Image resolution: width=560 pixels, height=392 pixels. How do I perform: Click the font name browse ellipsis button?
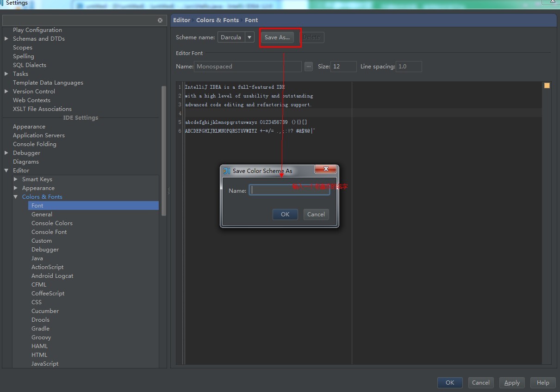(309, 67)
